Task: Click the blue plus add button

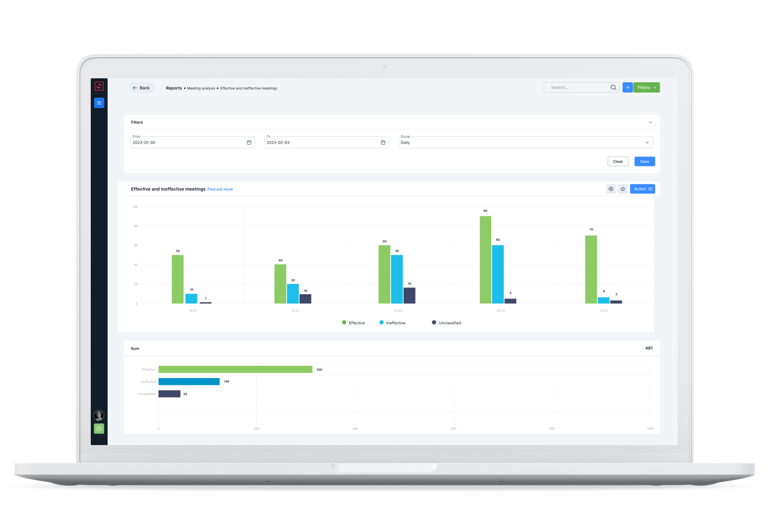Action: [628, 87]
